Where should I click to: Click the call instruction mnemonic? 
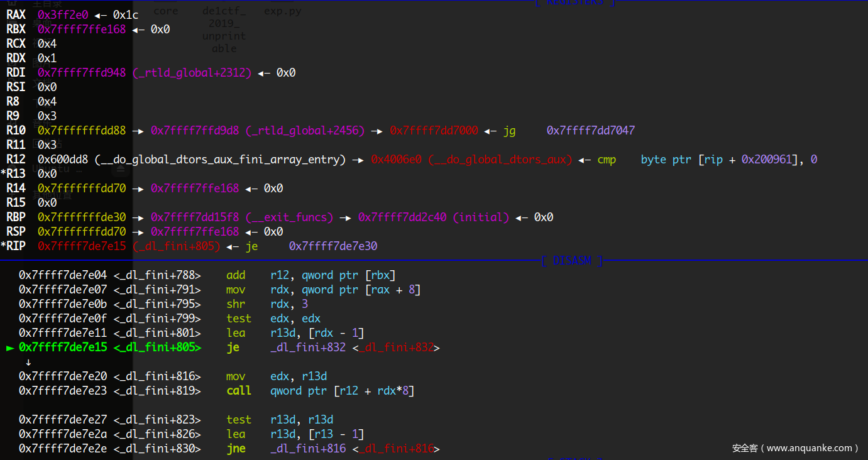(239, 390)
